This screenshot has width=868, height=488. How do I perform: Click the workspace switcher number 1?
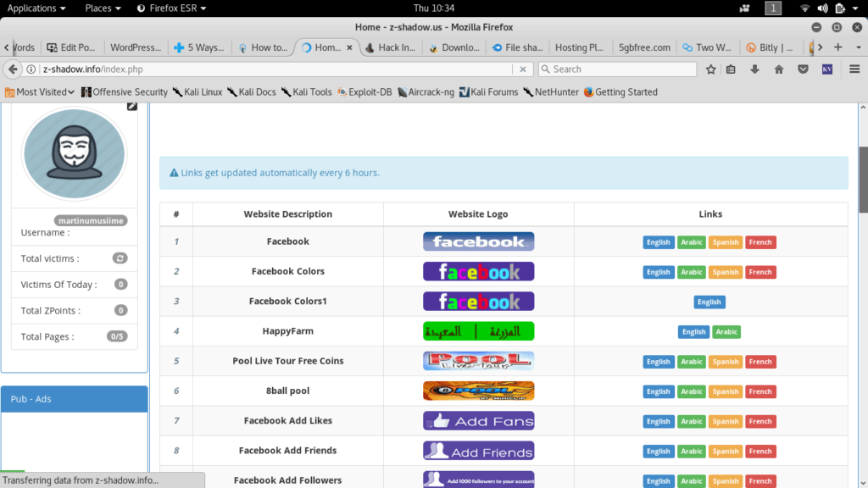(x=773, y=8)
